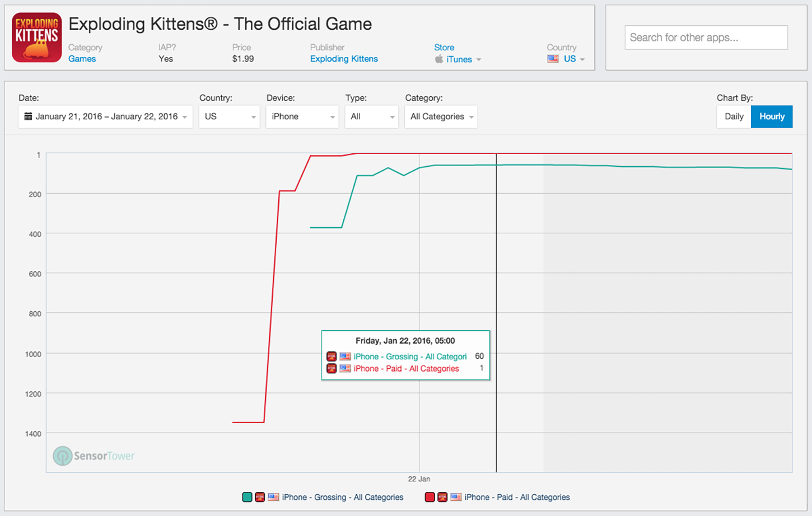Click US flag in Grossing legend entry
This screenshot has width=812, height=516.
[273, 497]
